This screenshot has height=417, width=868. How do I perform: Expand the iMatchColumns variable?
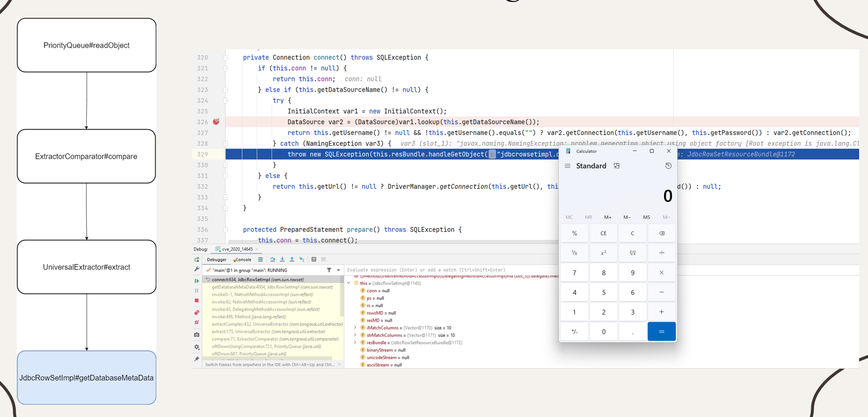click(355, 328)
